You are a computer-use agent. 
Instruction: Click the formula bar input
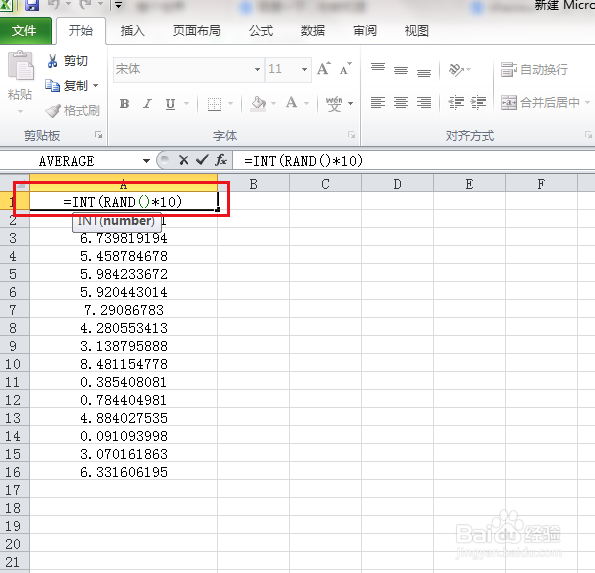(x=414, y=161)
